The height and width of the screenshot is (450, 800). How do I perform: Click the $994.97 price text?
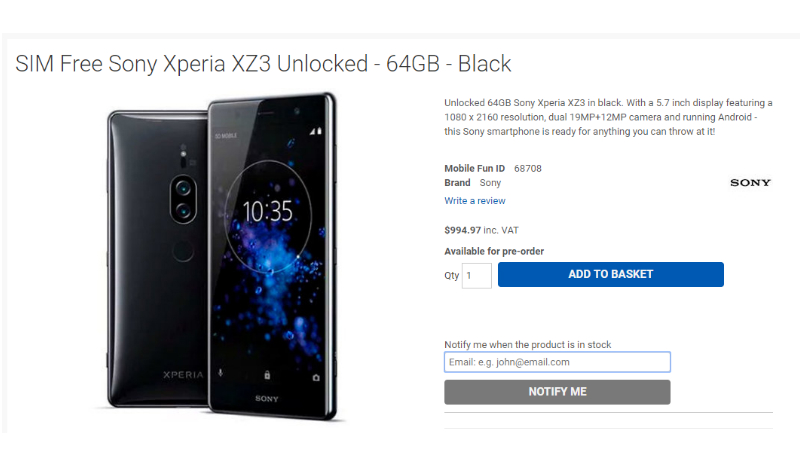click(x=462, y=230)
